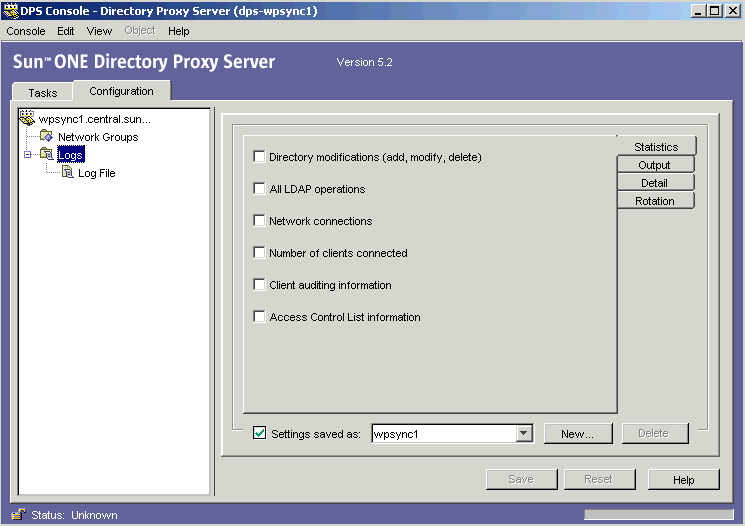Viewport: 745px width, 526px height.
Task: Open the Detail side tab
Action: pyautogui.click(x=654, y=183)
